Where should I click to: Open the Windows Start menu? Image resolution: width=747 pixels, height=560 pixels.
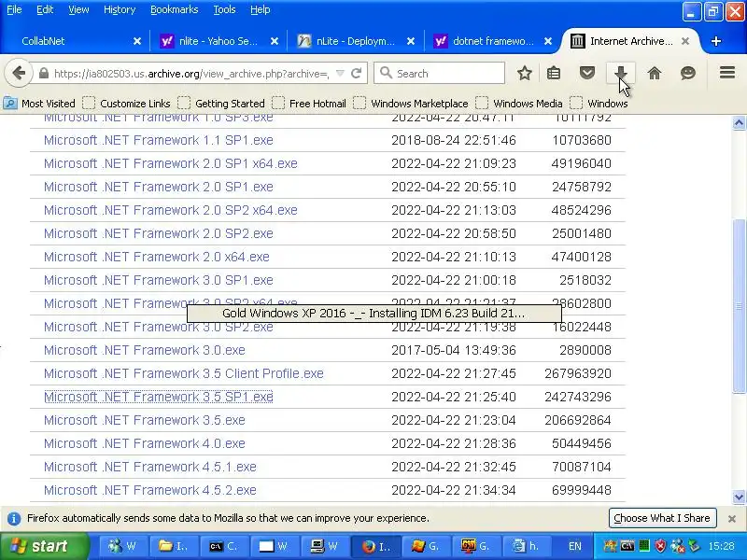point(44,546)
